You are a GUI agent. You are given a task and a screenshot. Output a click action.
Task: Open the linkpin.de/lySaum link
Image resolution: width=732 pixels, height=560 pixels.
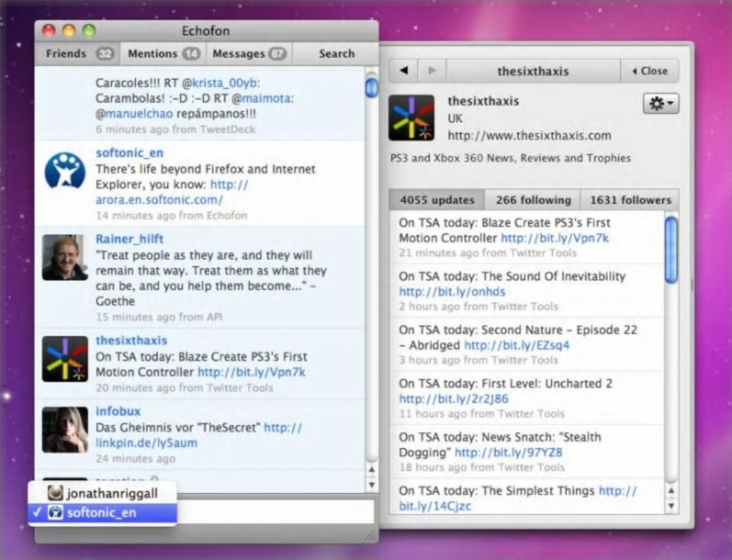coord(146,443)
